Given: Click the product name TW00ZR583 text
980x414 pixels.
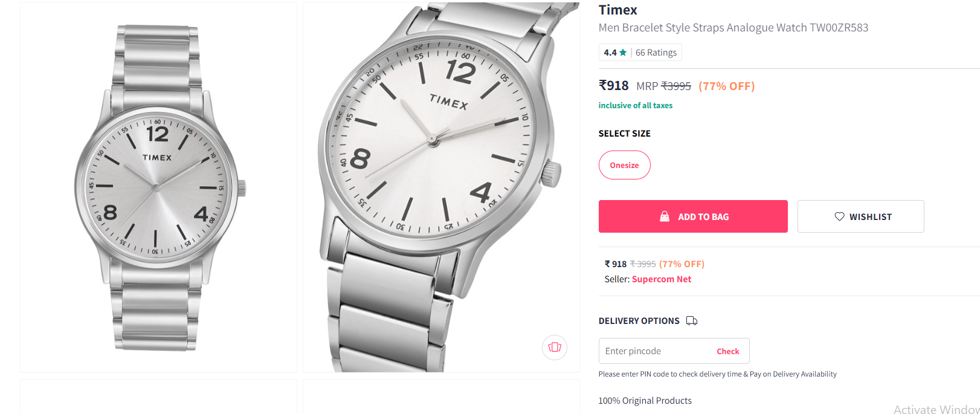Looking at the screenshot, I should point(733,28).
